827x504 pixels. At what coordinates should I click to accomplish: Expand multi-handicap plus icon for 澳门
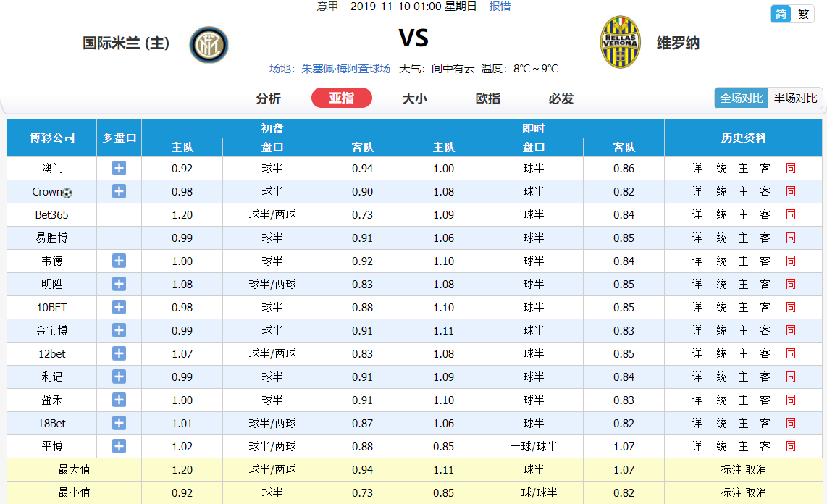[x=119, y=168]
